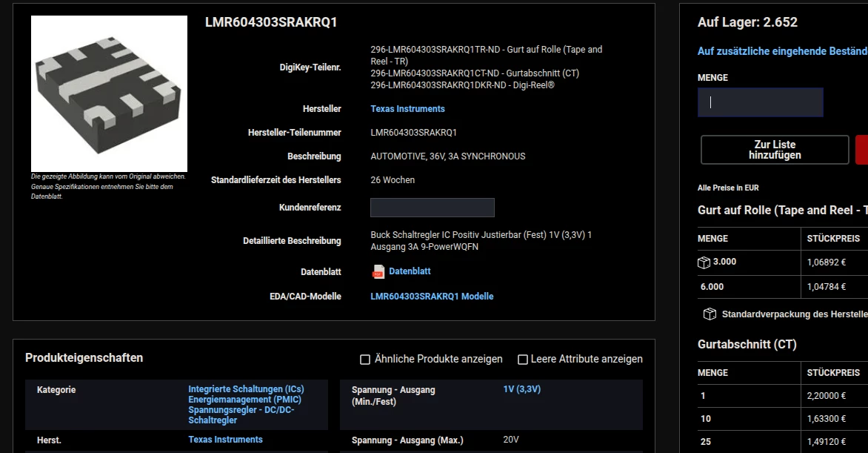Open the LMR604303SRAKRQ1 Modelle link
This screenshot has height=453, width=868.
click(432, 296)
